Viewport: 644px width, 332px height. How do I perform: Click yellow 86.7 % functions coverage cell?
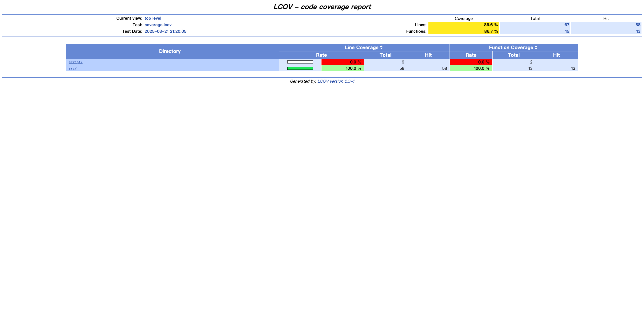pyautogui.click(x=464, y=31)
